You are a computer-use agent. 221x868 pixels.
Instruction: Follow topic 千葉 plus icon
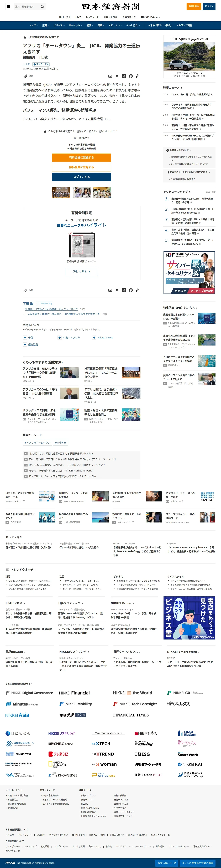tap(25, 337)
